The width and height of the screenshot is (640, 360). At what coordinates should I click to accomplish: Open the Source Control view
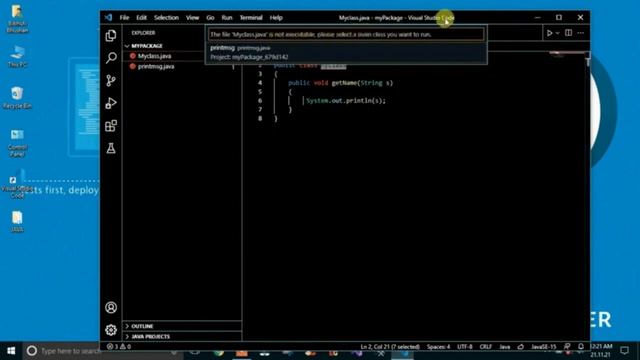pos(111,80)
